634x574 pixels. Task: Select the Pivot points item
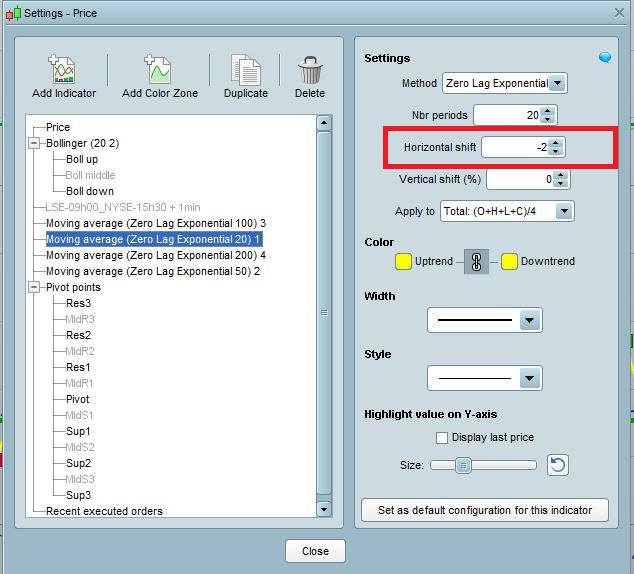pyautogui.click(x=73, y=287)
